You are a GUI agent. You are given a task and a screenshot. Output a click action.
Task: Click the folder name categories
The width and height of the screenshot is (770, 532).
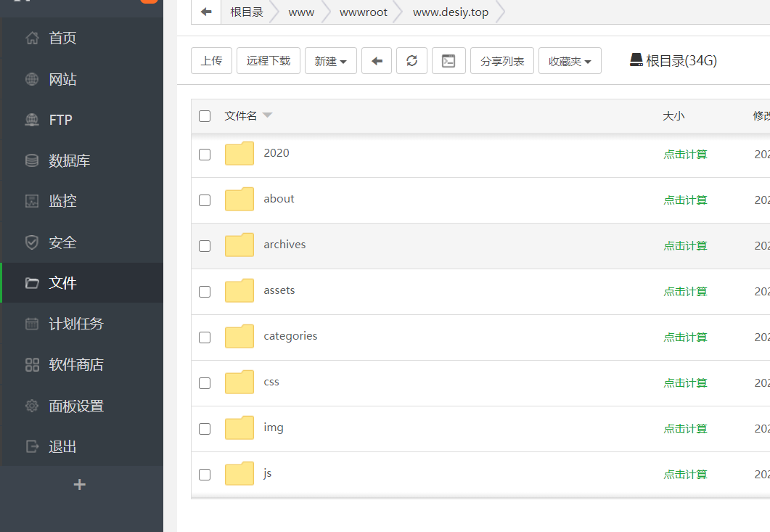point(290,336)
